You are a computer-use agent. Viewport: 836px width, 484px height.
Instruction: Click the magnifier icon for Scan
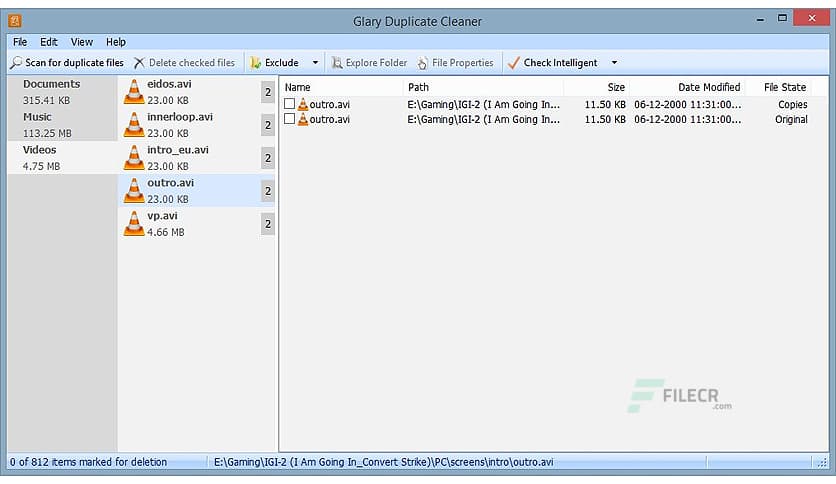(x=16, y=63)
